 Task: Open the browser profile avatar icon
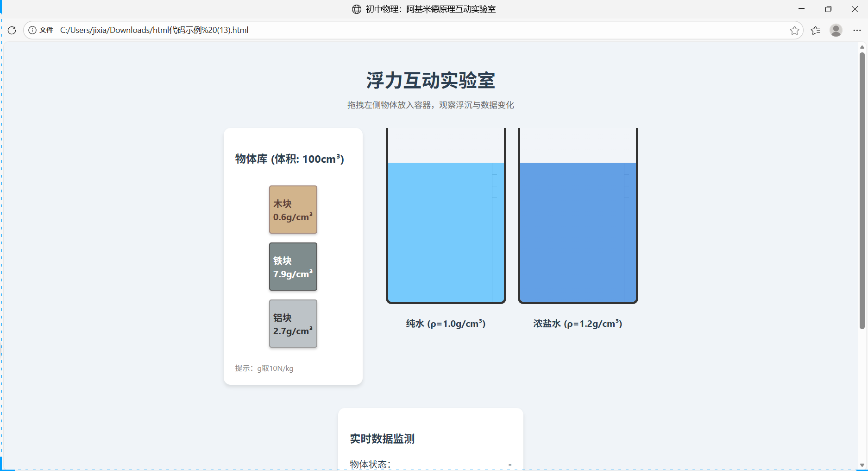click(836, 31)
